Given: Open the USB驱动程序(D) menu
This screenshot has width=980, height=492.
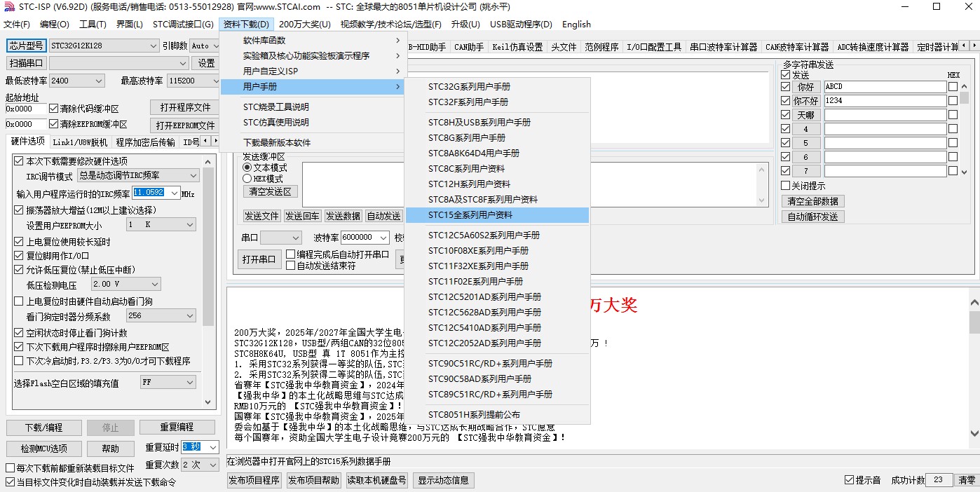Looking at the screenshot, I should (521, 24).
